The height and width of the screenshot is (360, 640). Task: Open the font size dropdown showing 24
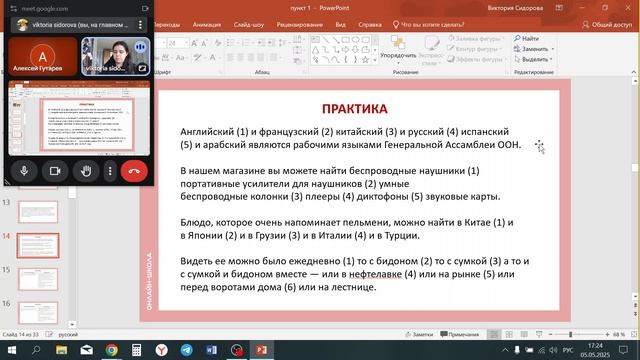(187, 43)
